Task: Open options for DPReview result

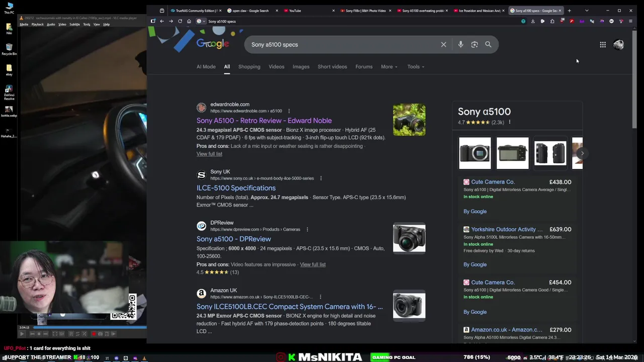Action: coord(307,229)
